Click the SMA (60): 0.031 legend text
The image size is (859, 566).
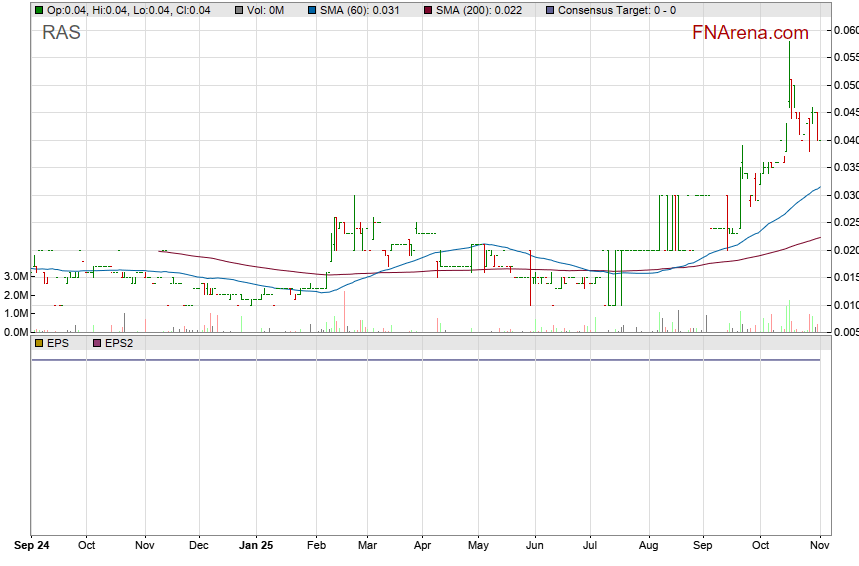pos(360,10)
